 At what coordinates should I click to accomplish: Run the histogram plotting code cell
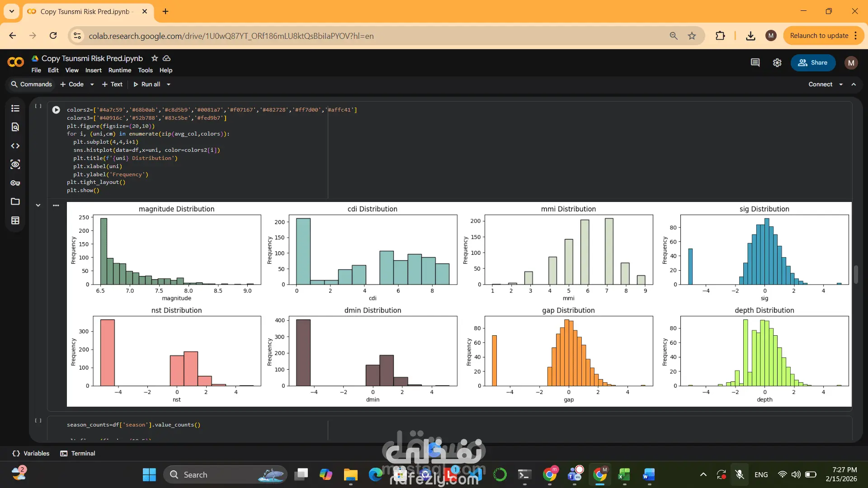pyautogui.click(x=56, y=110)
